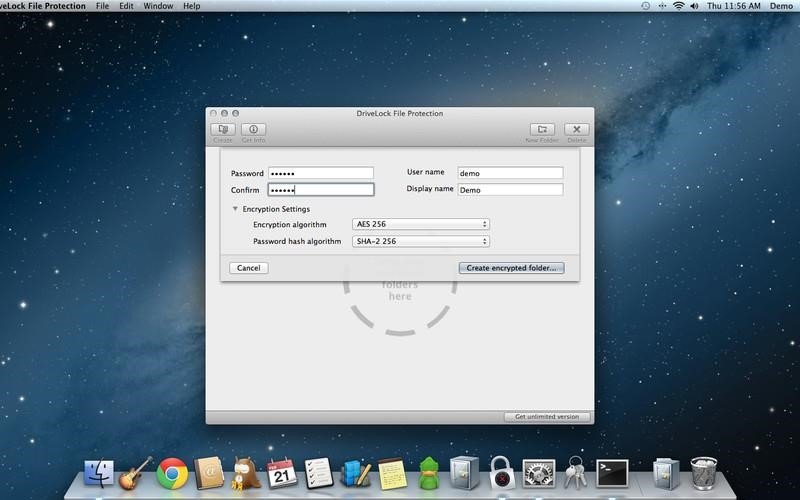Open the Encryption algorithm AES 256 dropdown
Image resolution: width=800 pixels, height=500 pixels.
[x=421, y=224]
